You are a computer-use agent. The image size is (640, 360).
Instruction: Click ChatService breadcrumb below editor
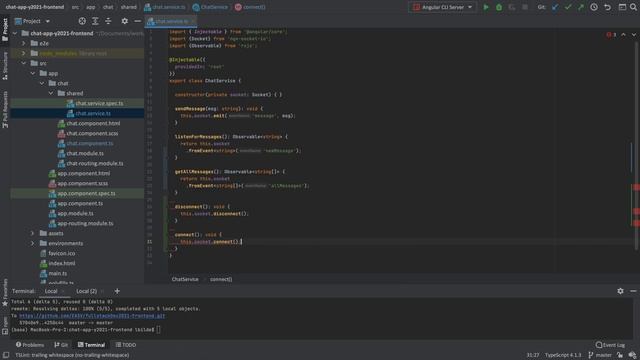[185, 279]
